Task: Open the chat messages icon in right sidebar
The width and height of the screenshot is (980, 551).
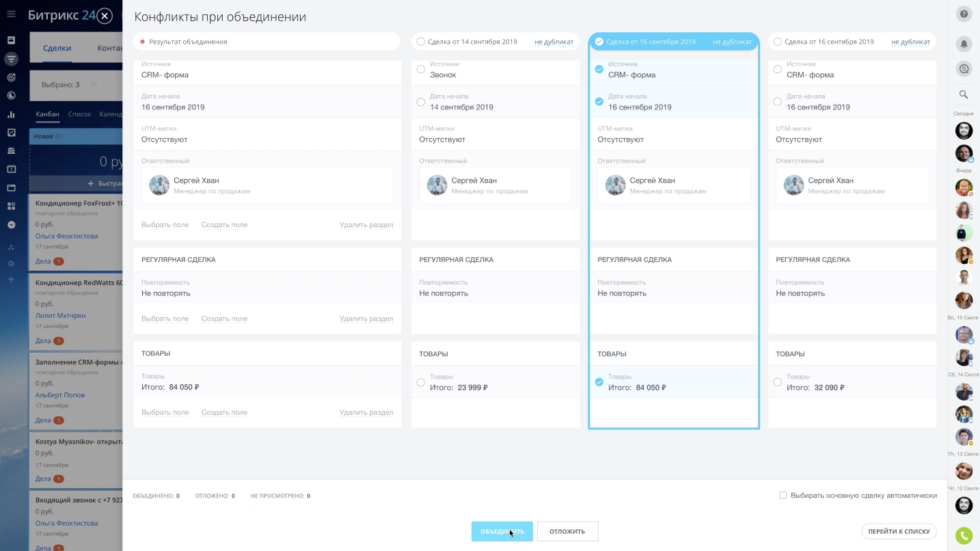Action: point(964,68)
